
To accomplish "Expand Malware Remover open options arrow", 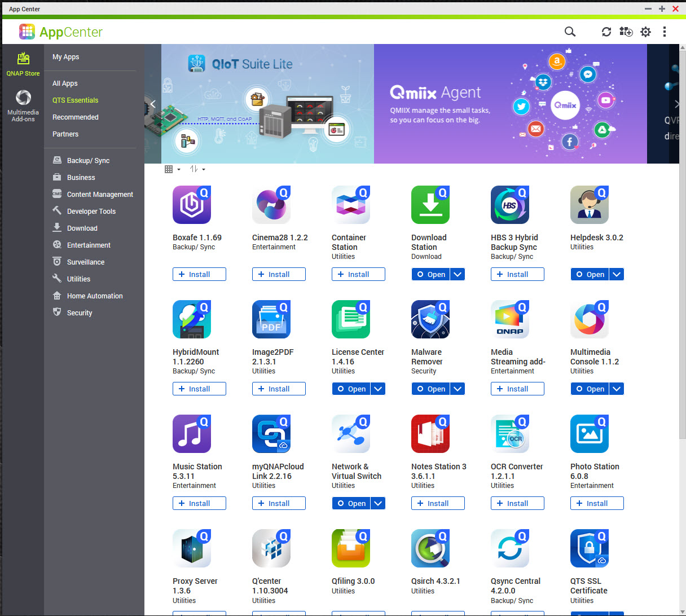I will click(458, 389).
